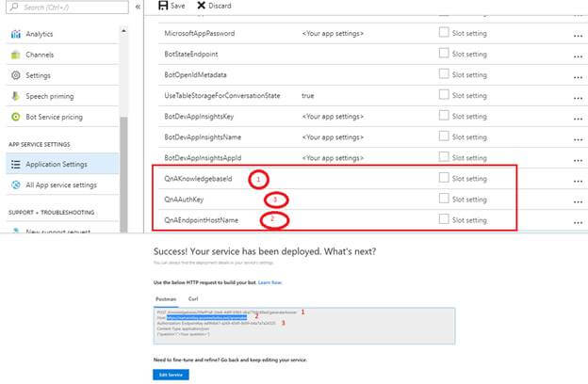Open the Channels box icon
The image size is (588, 384).
point(16,55)
